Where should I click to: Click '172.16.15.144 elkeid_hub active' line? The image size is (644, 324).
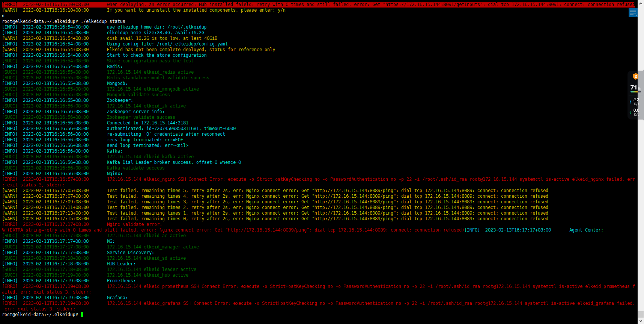148,275
